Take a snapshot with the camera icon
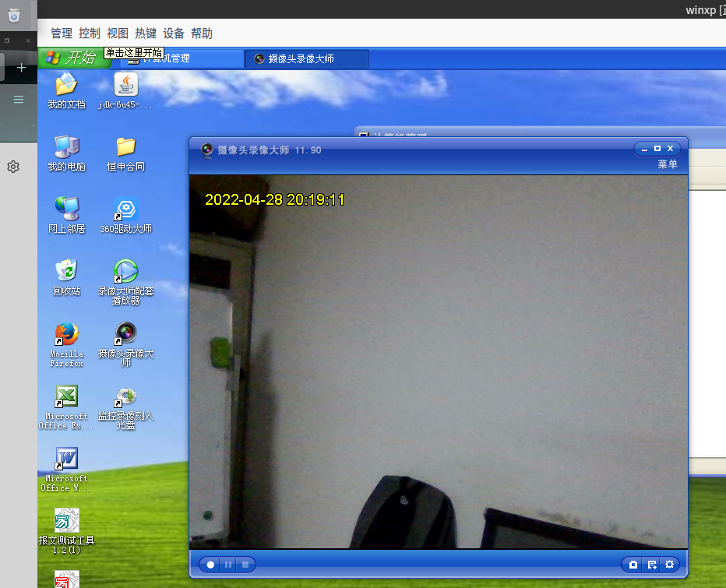This screenshot has width=726, height=588. pos(633,565)
